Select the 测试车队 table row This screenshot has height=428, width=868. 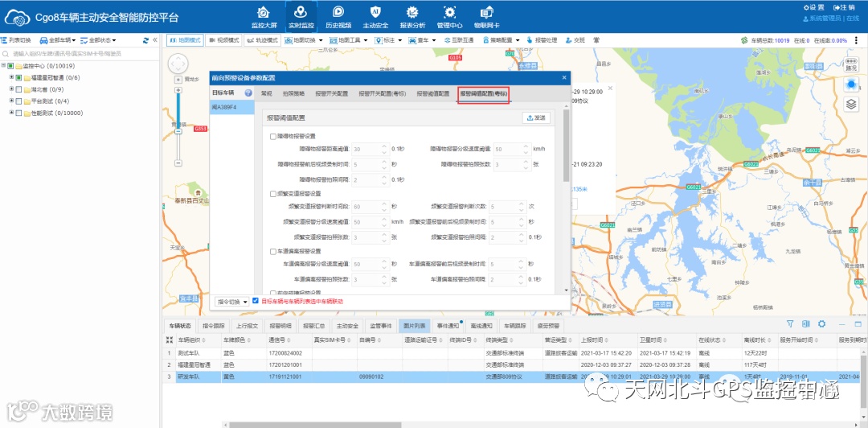(516, 352)
